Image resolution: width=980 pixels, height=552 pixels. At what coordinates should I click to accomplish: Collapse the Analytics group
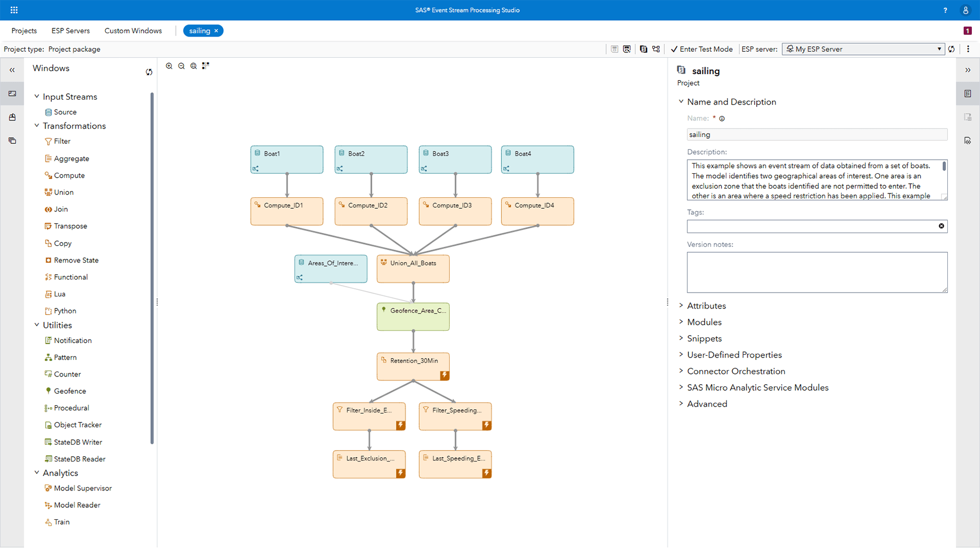[37, 473]
